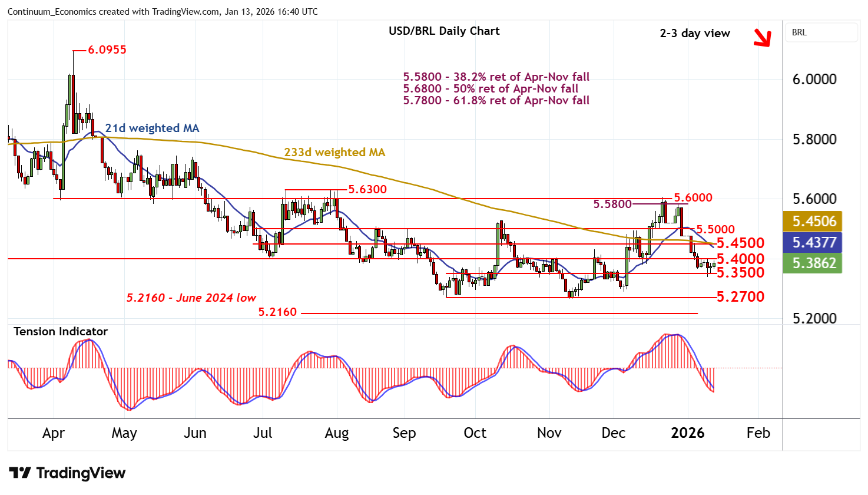Click the 6.0000 price axis label
The height and width of the screenshot is (495, 868).
pyautogui.click(x=814, y=80)
